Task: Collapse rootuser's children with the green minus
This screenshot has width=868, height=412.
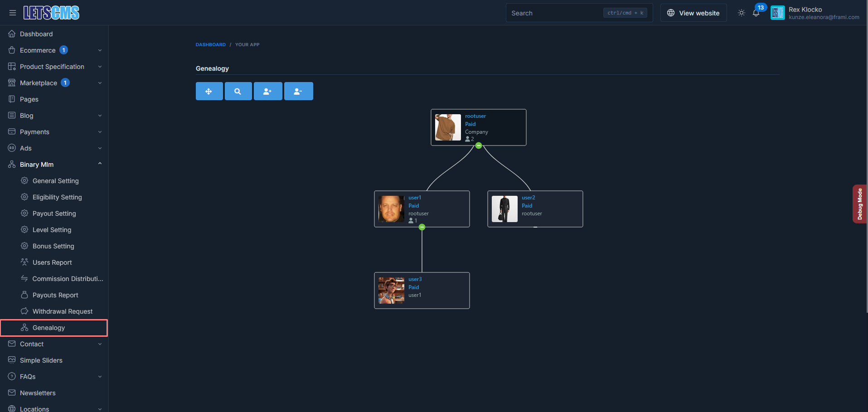Action: (x=478, y=145)
